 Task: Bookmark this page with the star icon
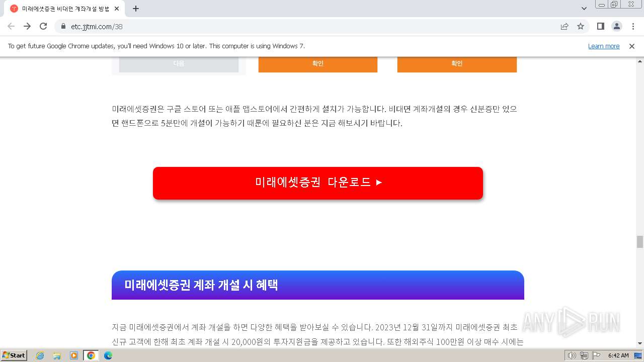click(x=581, y=26)
